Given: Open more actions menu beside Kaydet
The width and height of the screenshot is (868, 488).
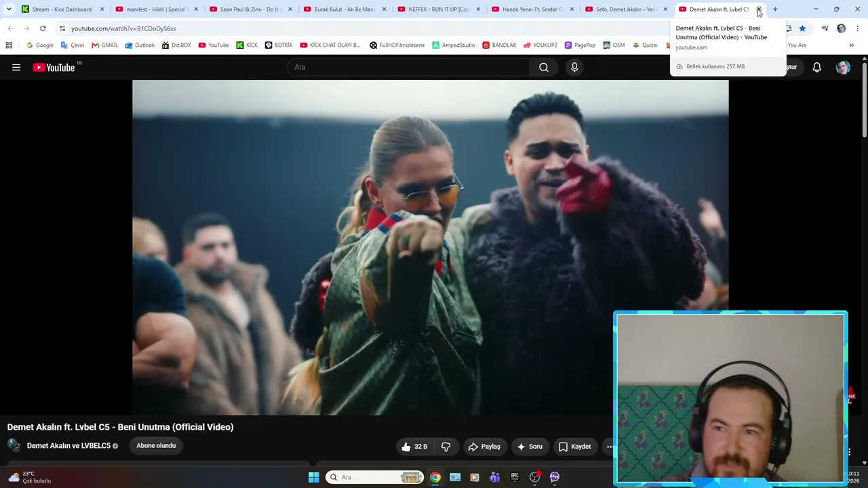Looking at the screenshot, I should coord(609,447).
